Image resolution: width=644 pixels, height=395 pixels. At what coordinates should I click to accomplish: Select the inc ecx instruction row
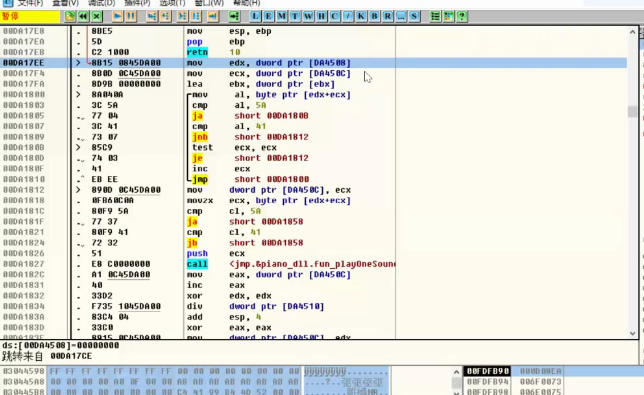pos(314,169)
